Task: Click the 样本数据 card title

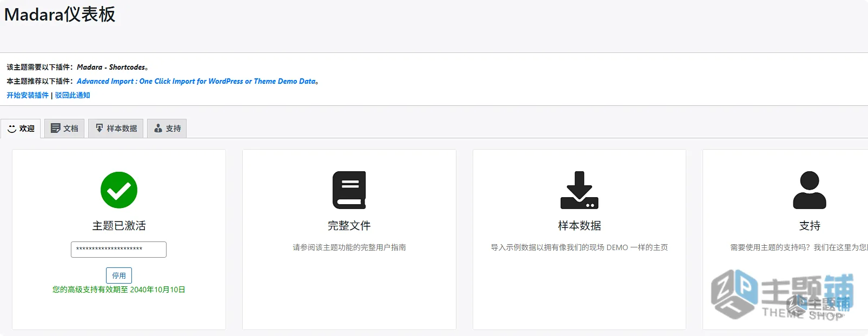Action: (579, 226)
